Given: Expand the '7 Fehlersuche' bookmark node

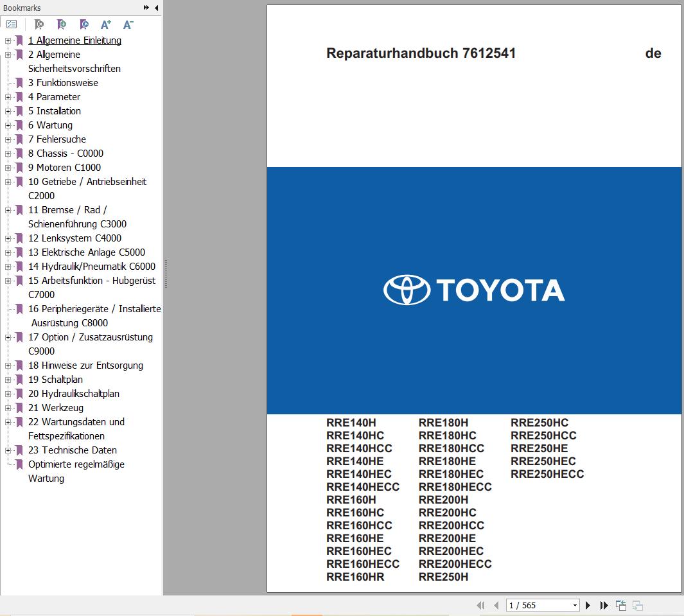Looking at the screenshot, I should (8, 139).
